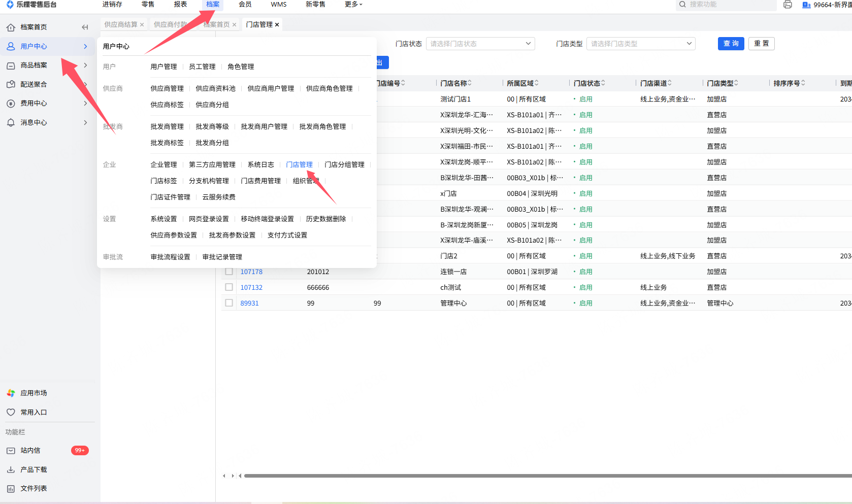Sort by 门店名称 column sort icon
Viewport: 852px width, 504px height.
click(x=470, y=83)
